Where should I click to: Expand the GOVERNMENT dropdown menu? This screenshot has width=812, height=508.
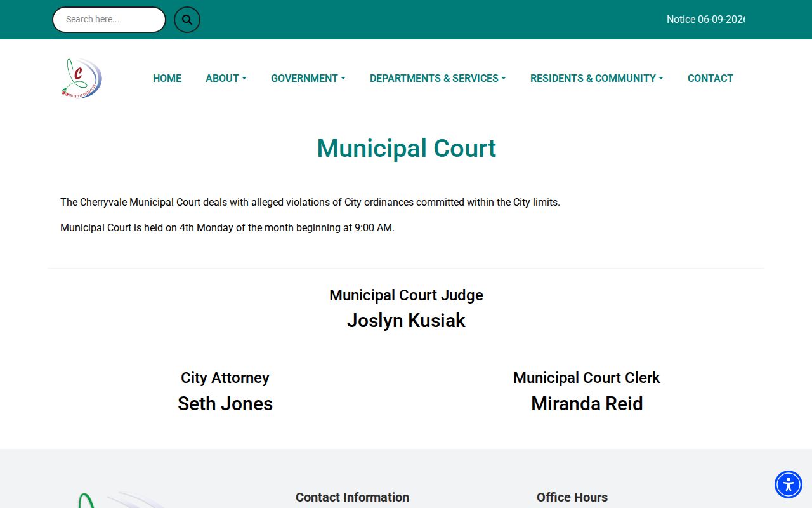pyautogui.click(x=308, y=78)
